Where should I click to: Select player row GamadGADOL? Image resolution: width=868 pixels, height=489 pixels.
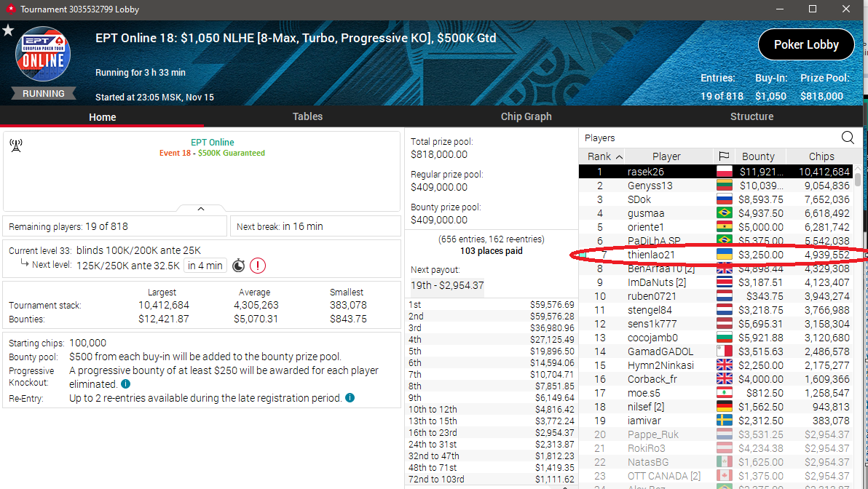(x=716, y=351)
